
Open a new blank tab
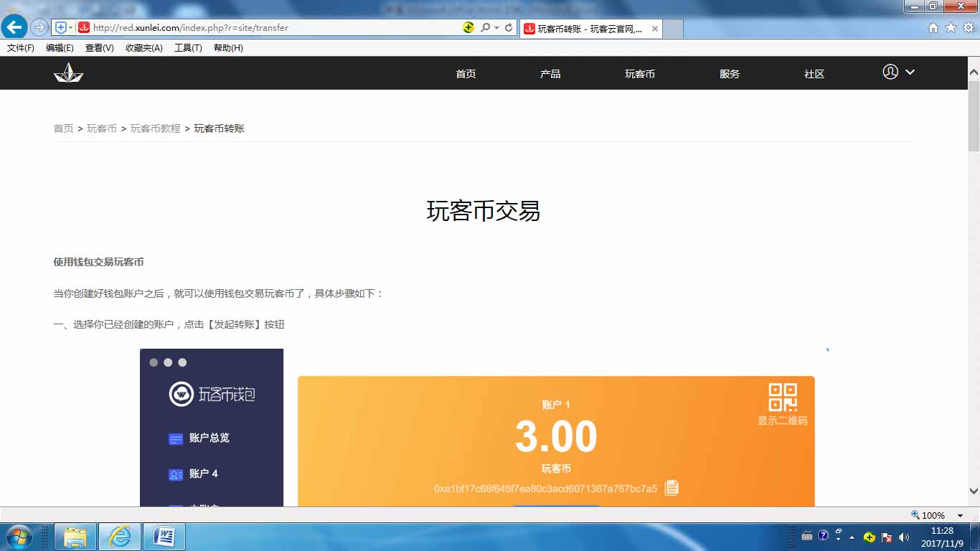[673, 29]
